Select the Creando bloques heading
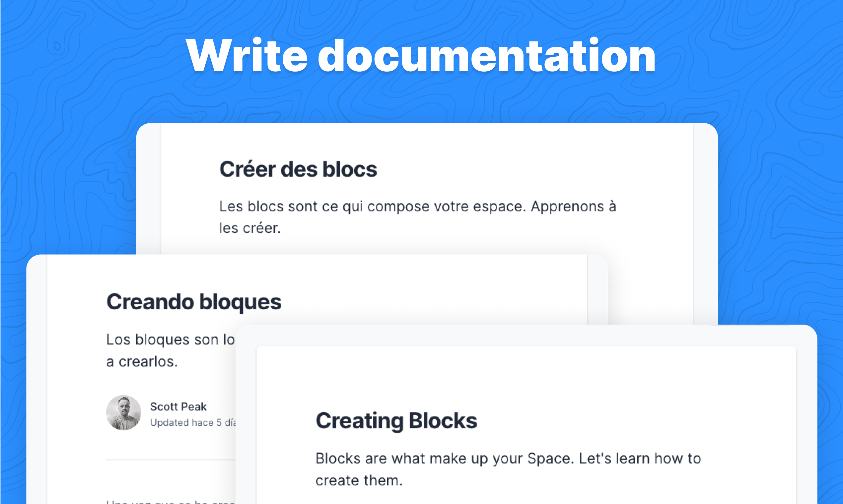 click(x=194, y=302)
